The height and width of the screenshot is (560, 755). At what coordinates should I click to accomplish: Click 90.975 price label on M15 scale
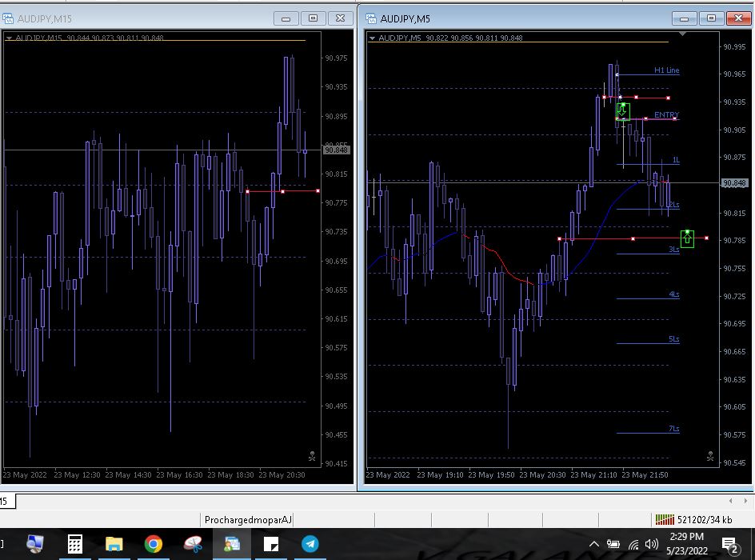pyautogui.click(x=336, y=58)
